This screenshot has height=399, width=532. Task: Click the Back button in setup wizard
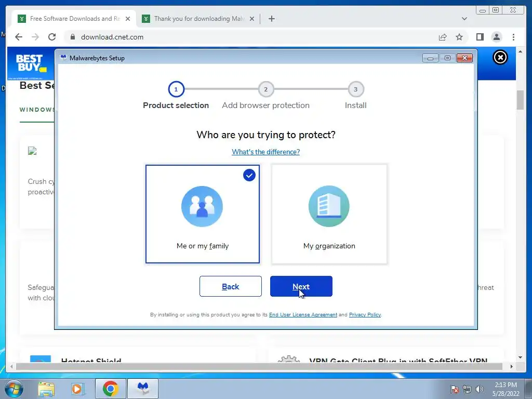coord(230,286)
